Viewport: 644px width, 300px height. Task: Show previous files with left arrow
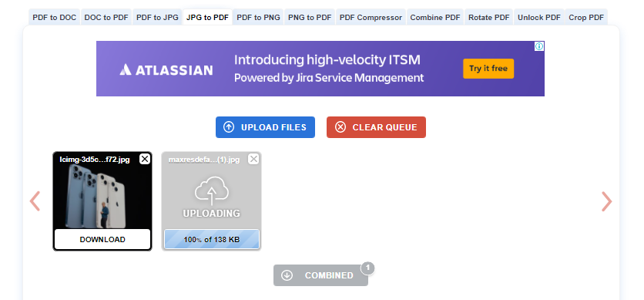pos(35,201)
